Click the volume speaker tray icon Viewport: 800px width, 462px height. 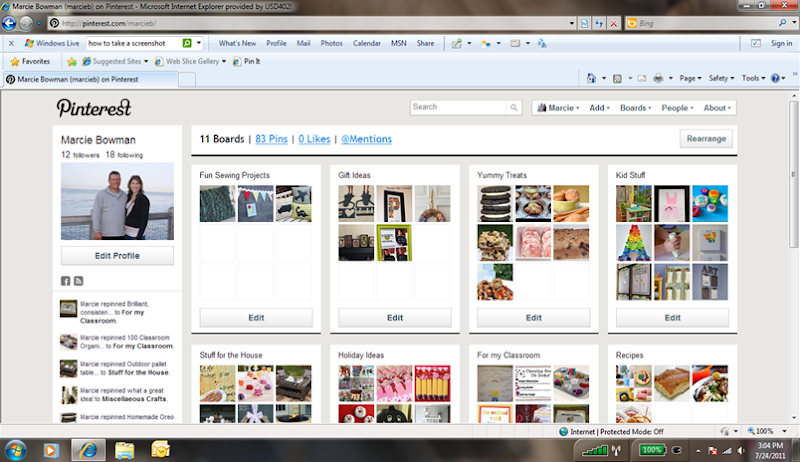(x=741, y=450)
